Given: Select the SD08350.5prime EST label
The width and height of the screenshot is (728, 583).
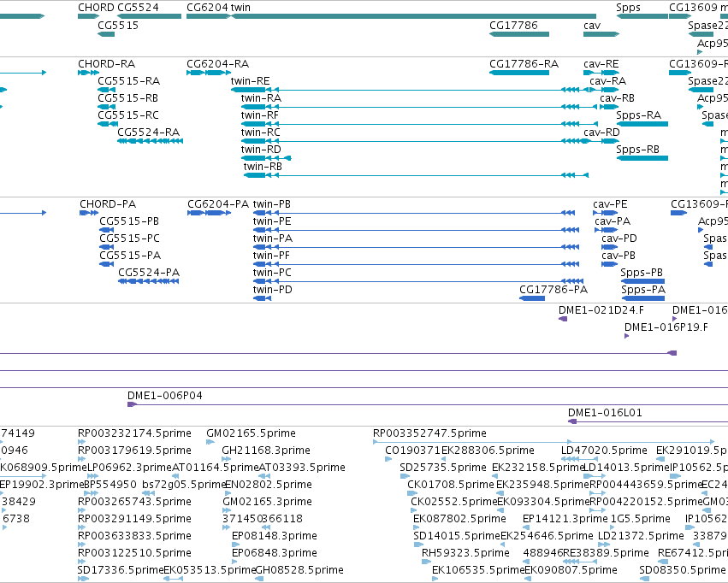Looking at the screenshot, I should pyautogui.click(x=683, y=570).
